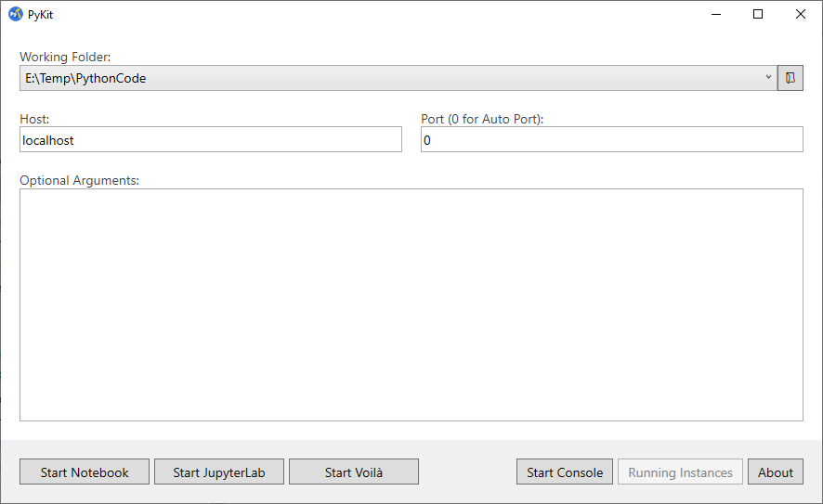Maximize the PyKit window
This screenshot has width=823, height=504.
click(x=758, y=14)
